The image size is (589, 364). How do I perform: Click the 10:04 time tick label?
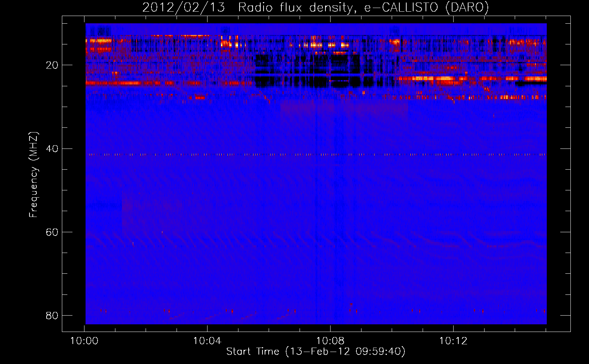(207, 341)
